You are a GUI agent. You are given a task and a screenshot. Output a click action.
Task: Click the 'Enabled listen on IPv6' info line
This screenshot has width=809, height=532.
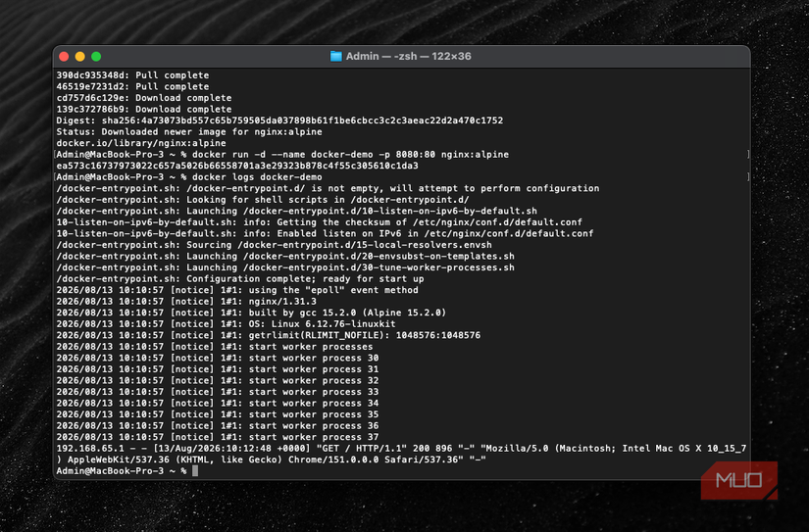coord(325,234)
